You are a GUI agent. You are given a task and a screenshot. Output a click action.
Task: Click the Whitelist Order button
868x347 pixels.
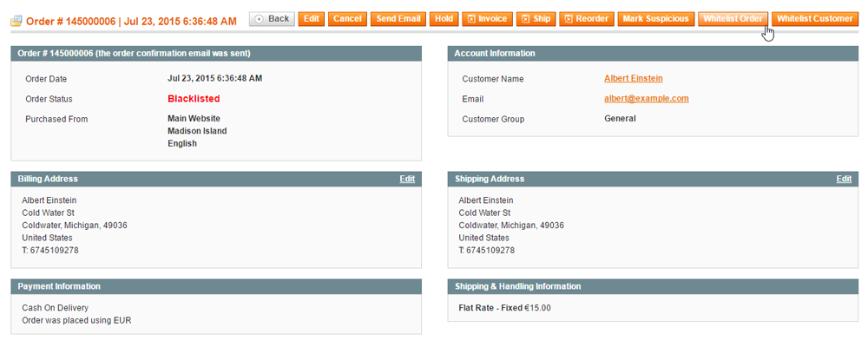click(733, 19)
